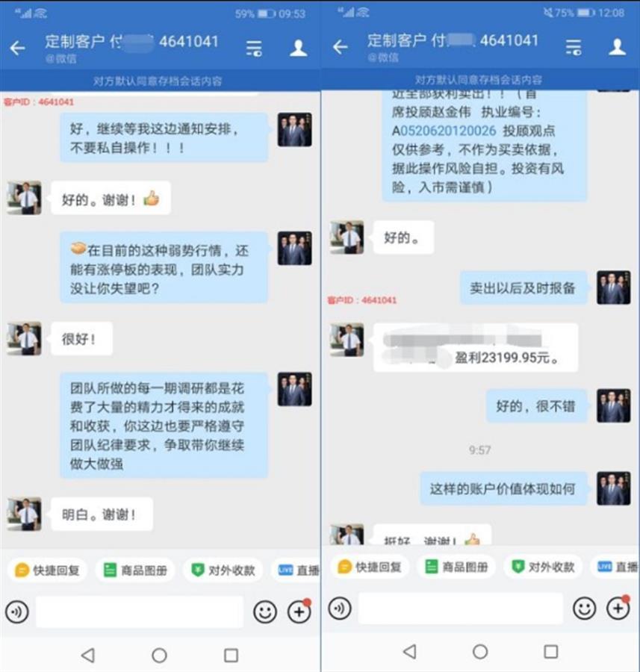Tap 商品图册 in left chat
Viewport: 640px width, 672px height.
[x=135, y=570]
